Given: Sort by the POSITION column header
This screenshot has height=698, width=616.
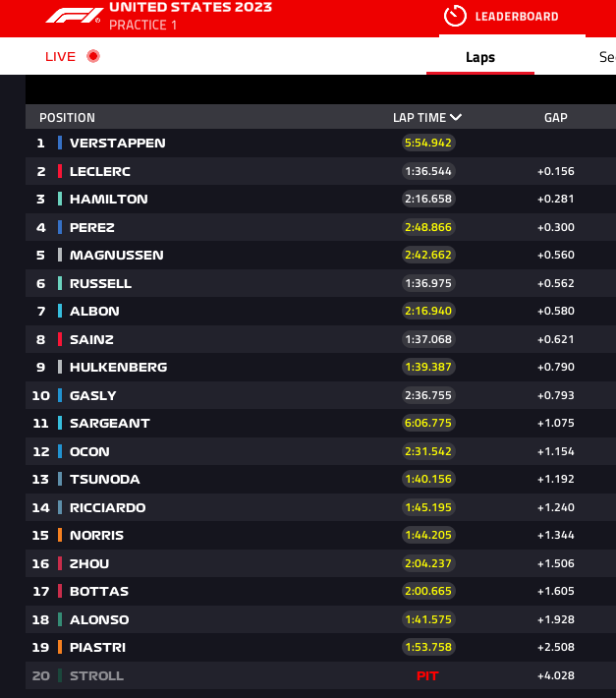Looking at the screenshot, I should [x=67, y=118].
